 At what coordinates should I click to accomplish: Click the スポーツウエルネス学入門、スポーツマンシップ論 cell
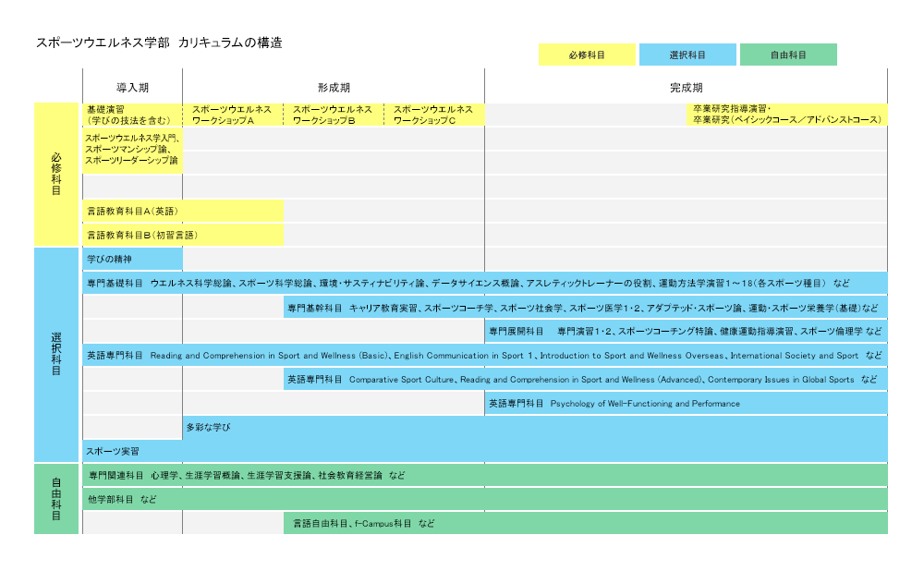pyautogui.click(x=132, y=151)
